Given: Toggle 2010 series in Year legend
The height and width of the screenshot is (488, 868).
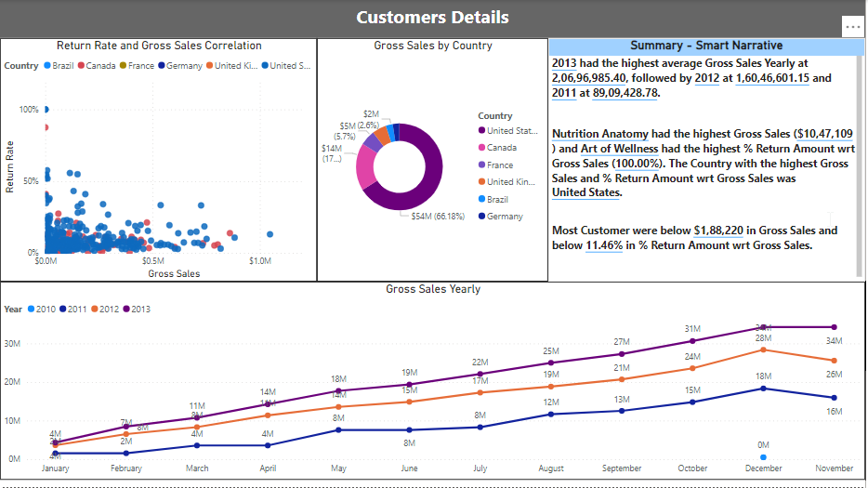Looking at the screenshot, I should (x=42, y=310).
